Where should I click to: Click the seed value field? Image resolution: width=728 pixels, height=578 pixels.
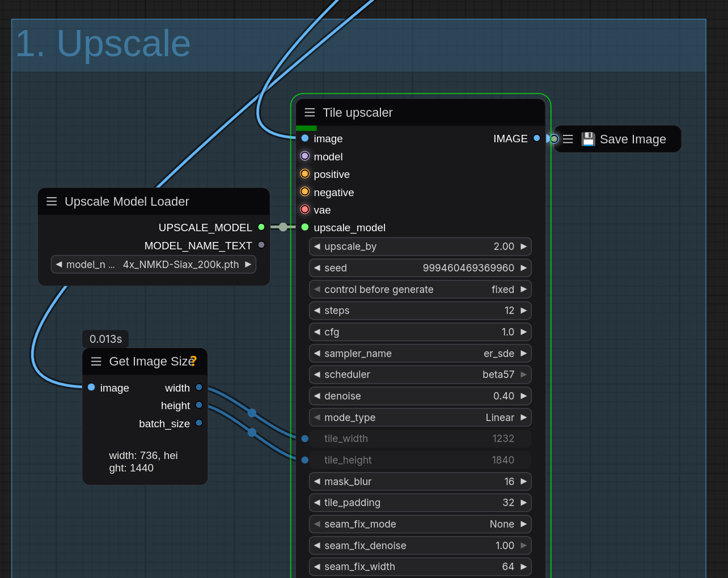coord(420,268)
